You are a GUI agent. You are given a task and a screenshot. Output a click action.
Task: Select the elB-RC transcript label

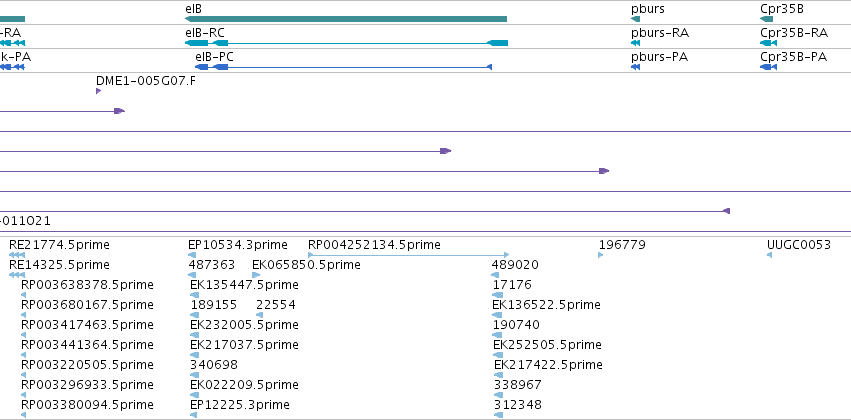tap(205, 33)
